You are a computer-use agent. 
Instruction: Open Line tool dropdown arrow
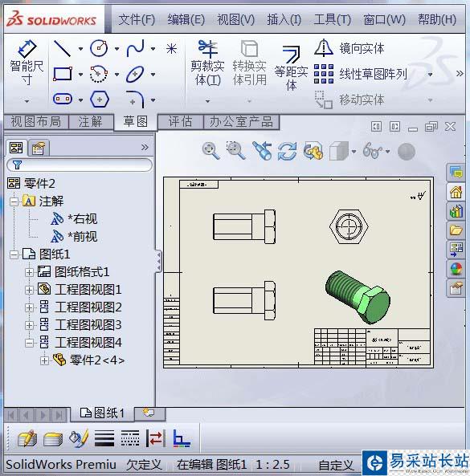click(80, 49)
